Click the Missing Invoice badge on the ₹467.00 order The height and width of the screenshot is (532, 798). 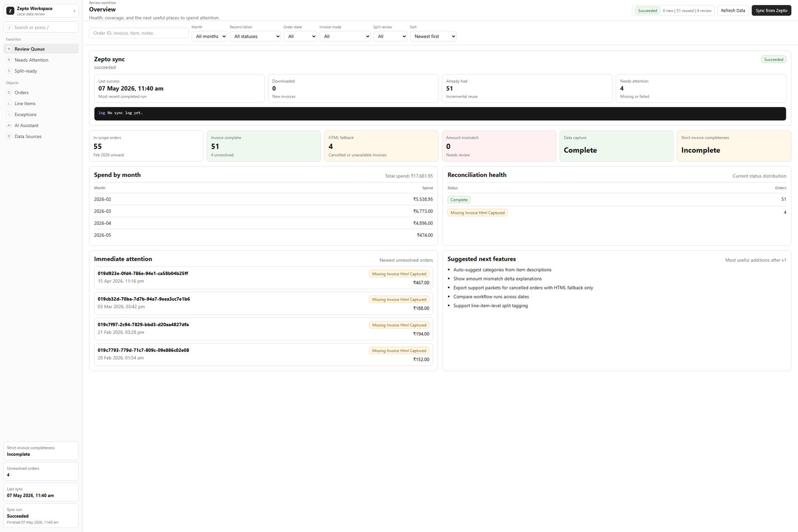tap(399, 274)
